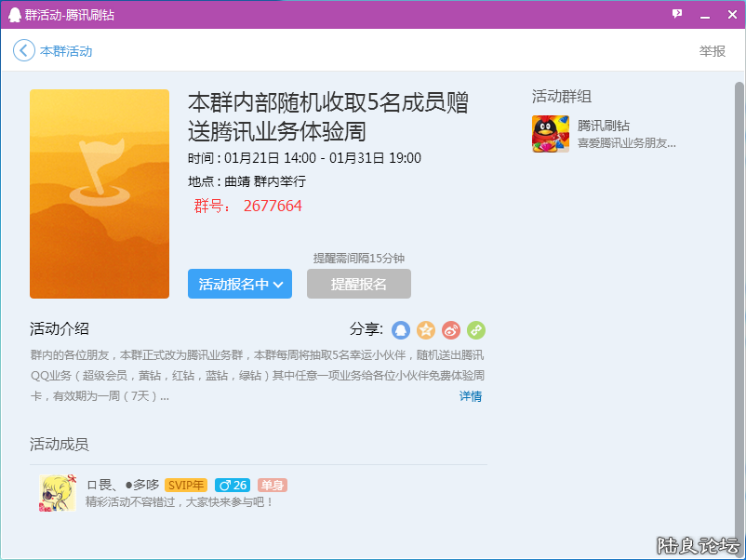
Task: Click the SVIP年 badge on member
Action: pyautogui.click(x=185, y=485)
